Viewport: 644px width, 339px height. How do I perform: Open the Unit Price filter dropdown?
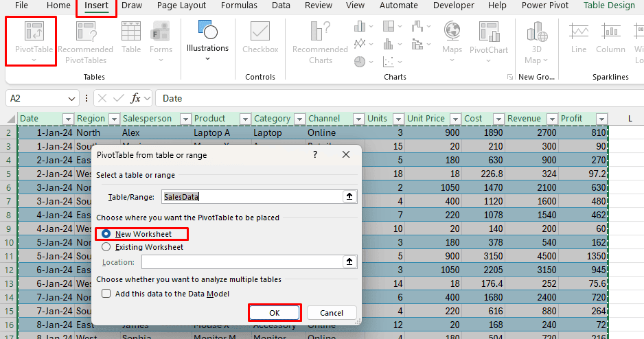coord(455,119)
